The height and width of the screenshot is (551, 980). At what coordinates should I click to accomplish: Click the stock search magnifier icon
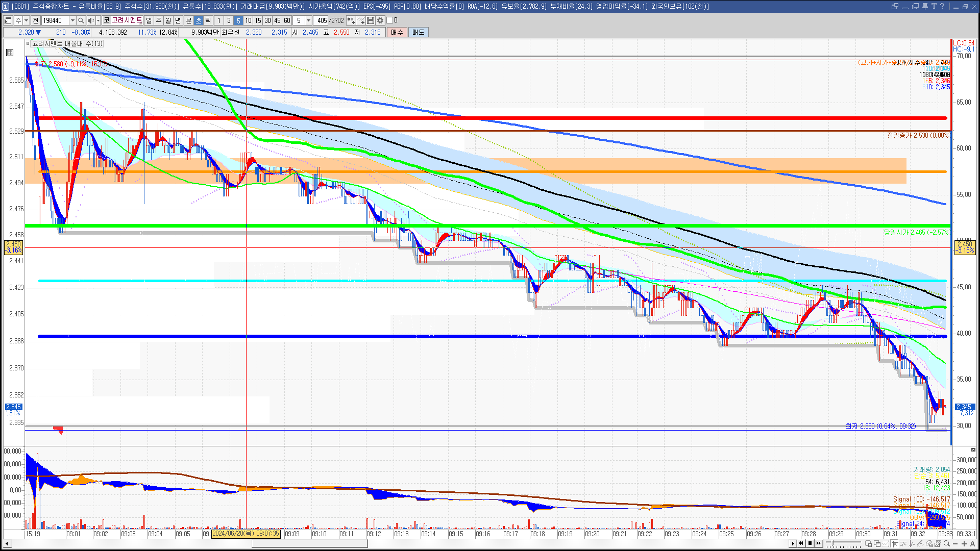click(81, 20)
